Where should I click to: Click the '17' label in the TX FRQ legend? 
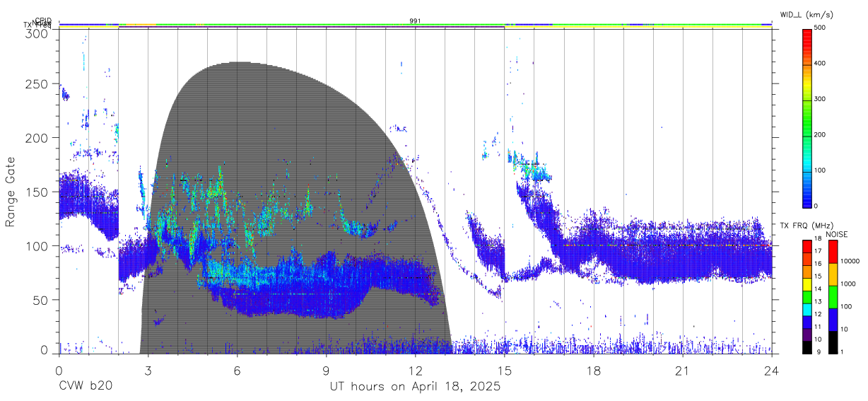coord(818,251)
